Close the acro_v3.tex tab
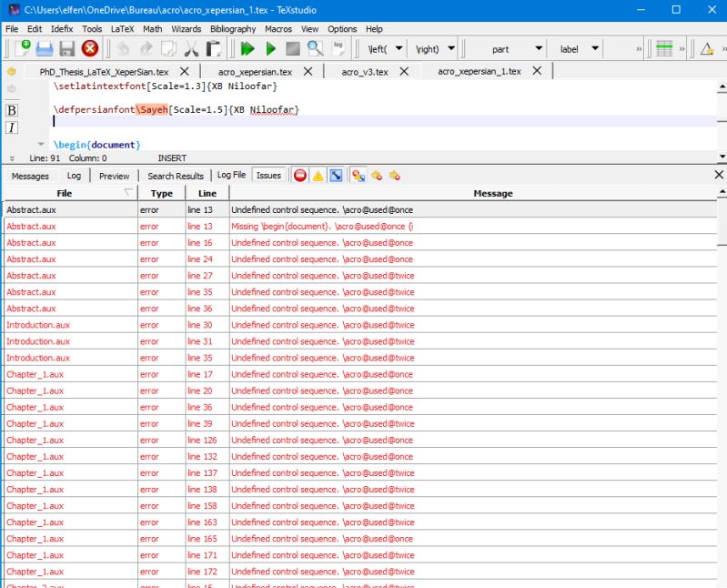The height and width of the screenshot is (588, 727). point(404,71)
